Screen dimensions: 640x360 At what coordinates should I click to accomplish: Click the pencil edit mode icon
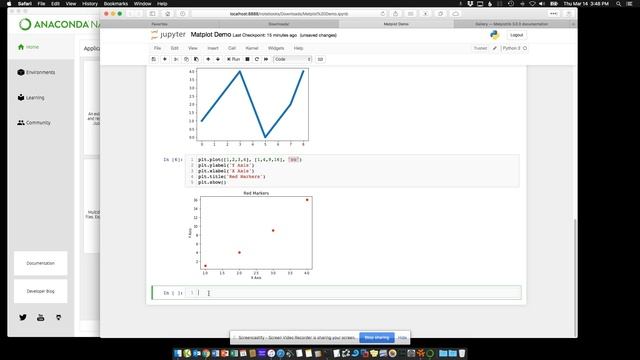click(x=495, y=48)
